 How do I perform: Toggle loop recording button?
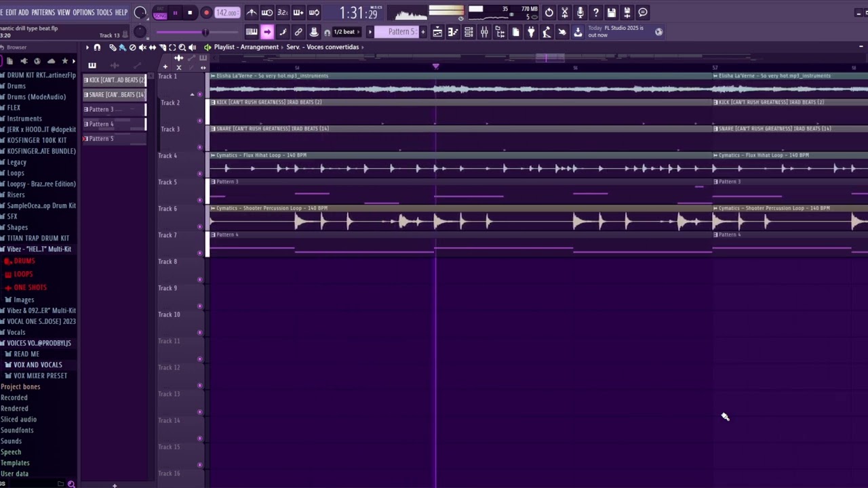click(314, 12)
